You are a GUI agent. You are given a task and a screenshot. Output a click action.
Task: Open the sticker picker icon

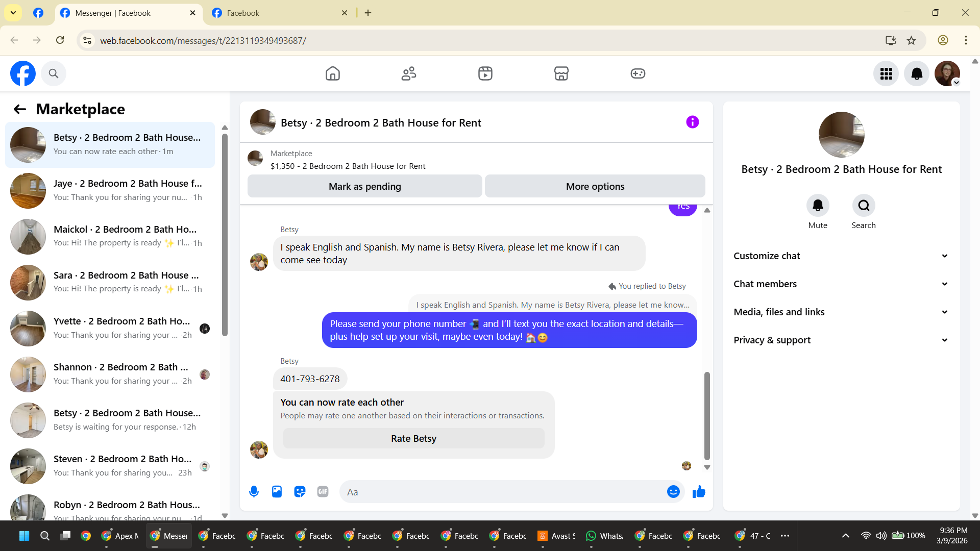tap(300, 492)
